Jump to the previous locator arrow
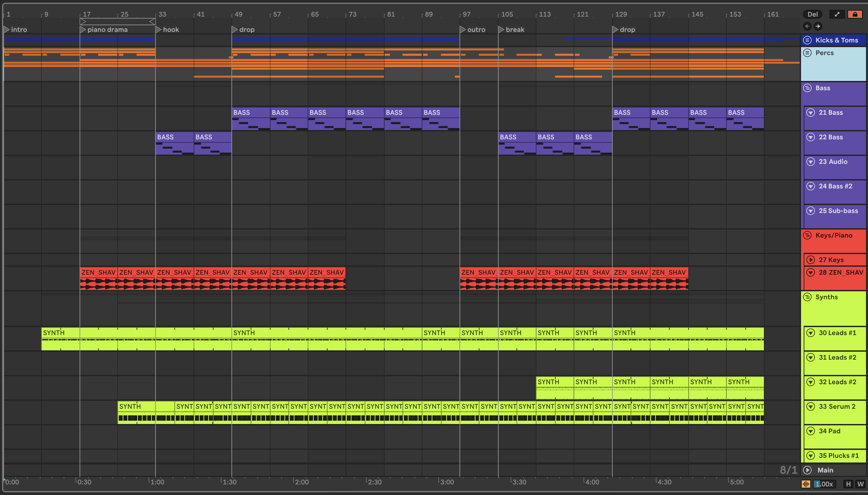 pyautogui.click(x=807, y=26)
